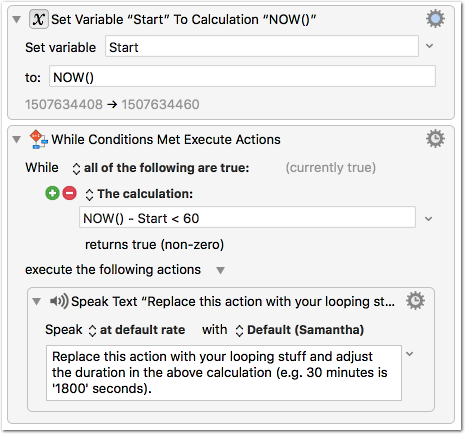The height and width of the screenshot is (434, 465).
Task: Open gear menu for Set Variable action
Action: (x=435, y=19)
